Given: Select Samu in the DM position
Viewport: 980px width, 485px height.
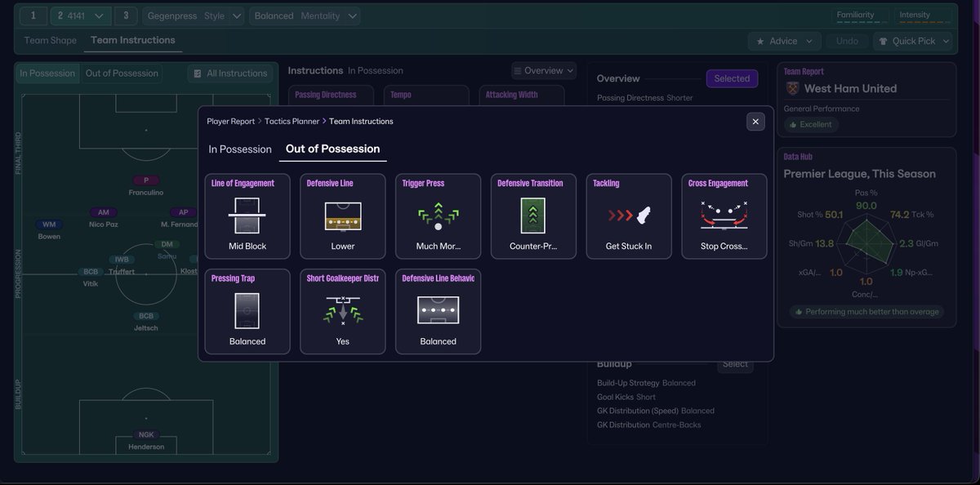Looking at the screenshot, I should 167,250.
